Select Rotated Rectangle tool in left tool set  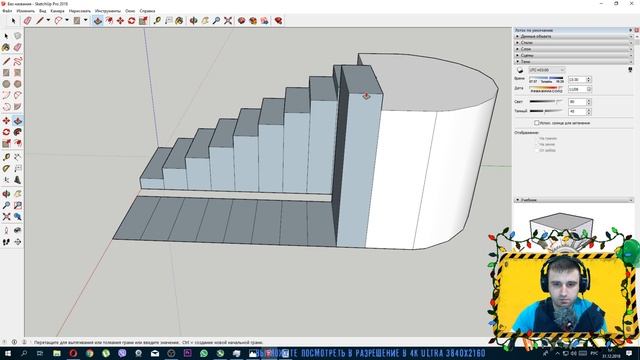coord(18,73)
